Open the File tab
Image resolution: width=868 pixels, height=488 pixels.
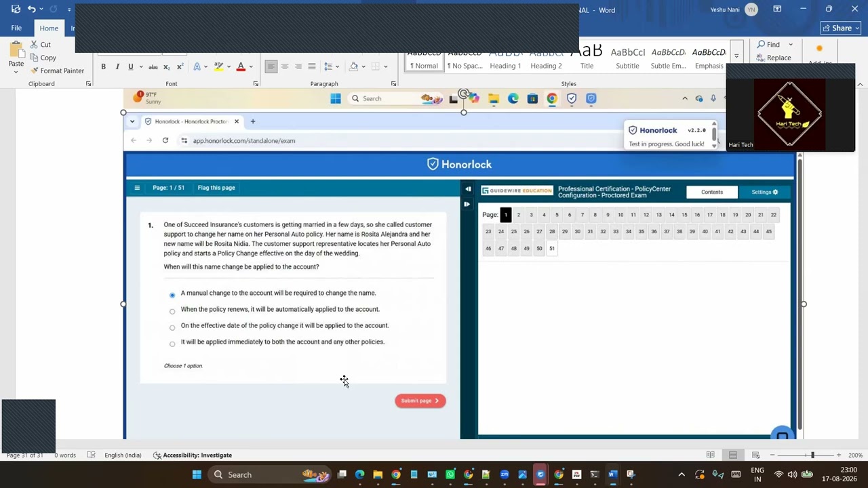point(16,28)
